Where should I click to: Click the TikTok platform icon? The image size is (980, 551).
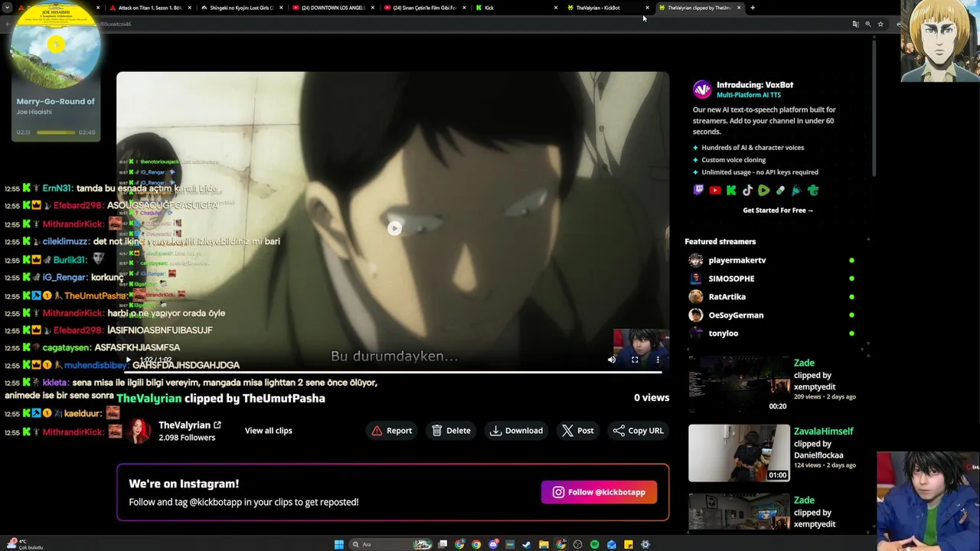pyautogui.click(x=747, y=191)
